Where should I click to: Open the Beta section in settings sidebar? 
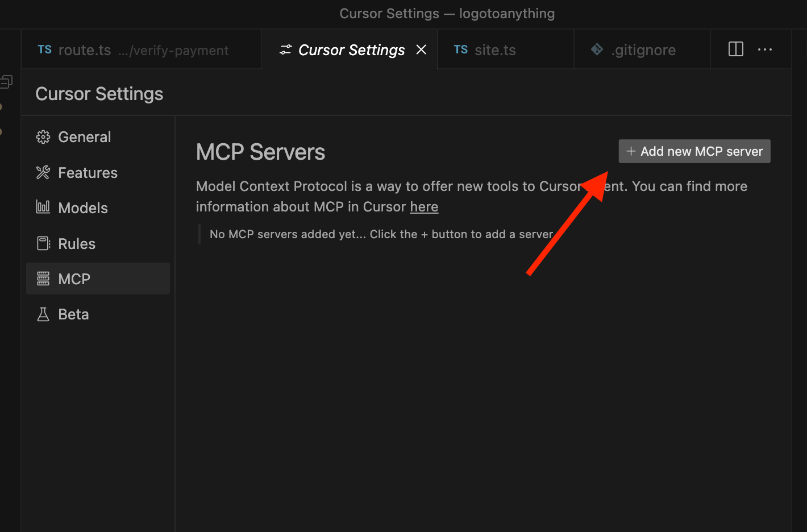73,314
